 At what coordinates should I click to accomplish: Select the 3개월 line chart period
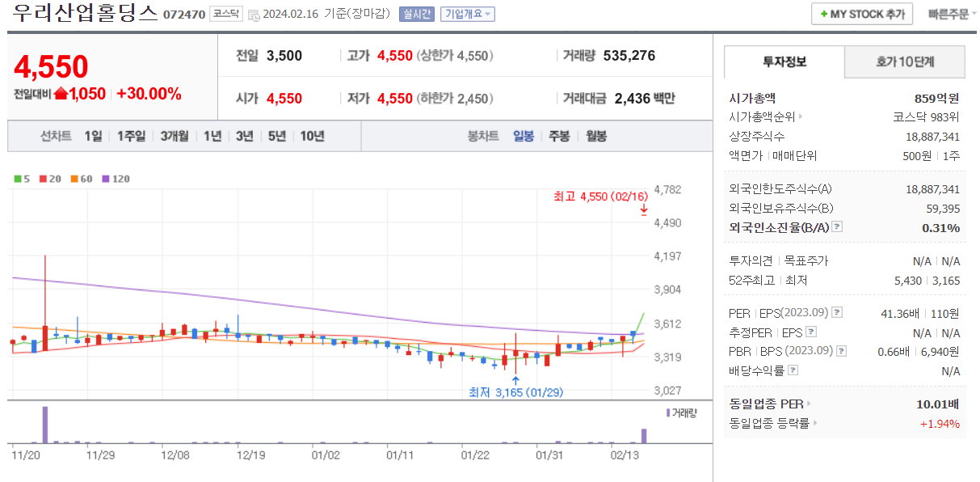tap(175, 136)
